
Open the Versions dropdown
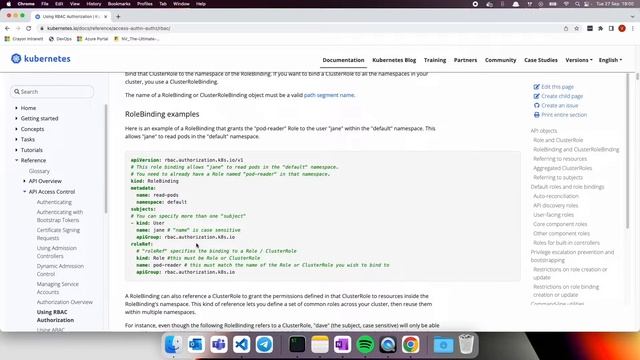point(579,60)
